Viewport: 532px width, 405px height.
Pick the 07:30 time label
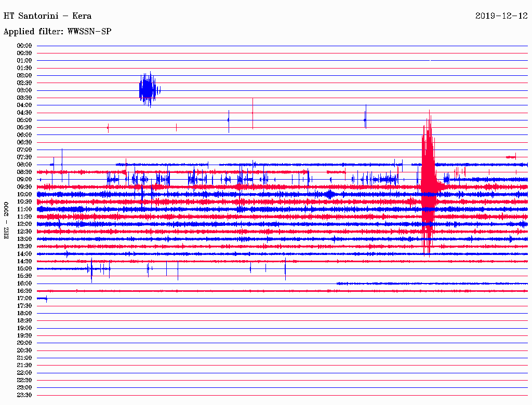pos(24,157)
